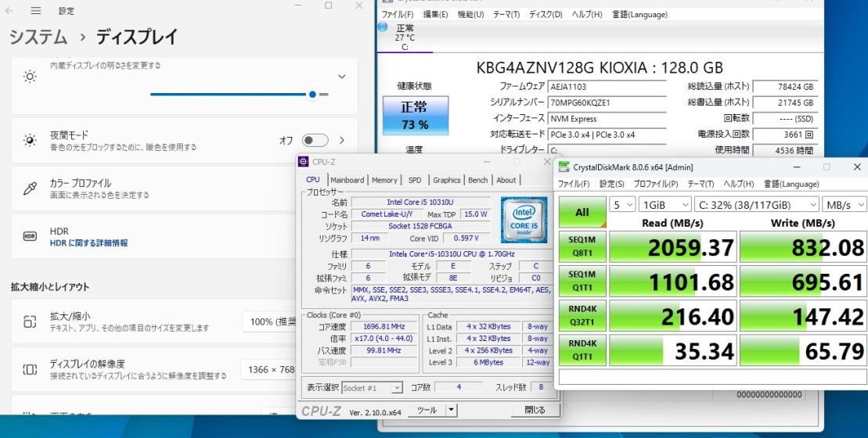Open CrystalDiskMark 設定(S) menu
This screenshot has width=868, height=438.
[x=612, y=184]
